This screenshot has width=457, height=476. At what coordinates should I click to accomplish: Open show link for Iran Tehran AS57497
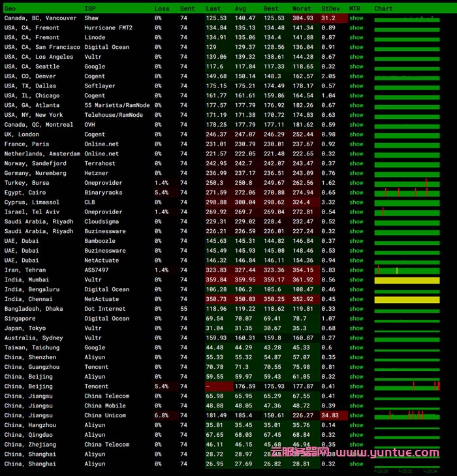pos(356,270)
